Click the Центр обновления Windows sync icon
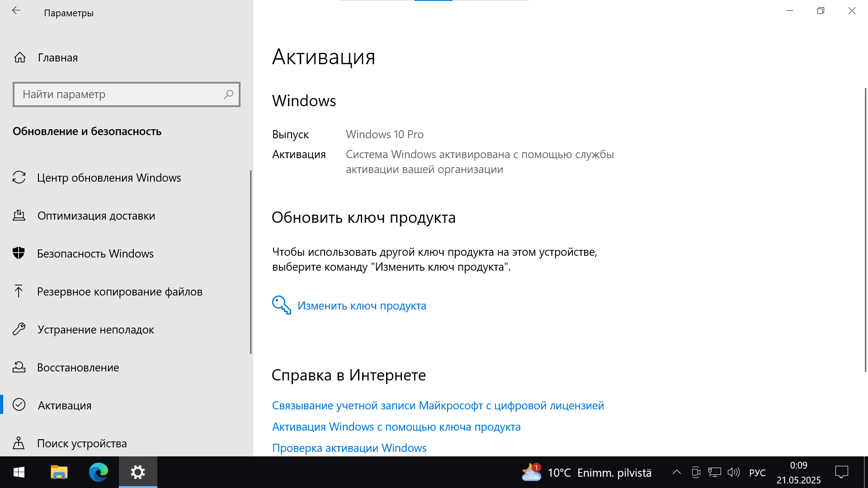Viewport: 868px width, 488px height. point(19,177)
